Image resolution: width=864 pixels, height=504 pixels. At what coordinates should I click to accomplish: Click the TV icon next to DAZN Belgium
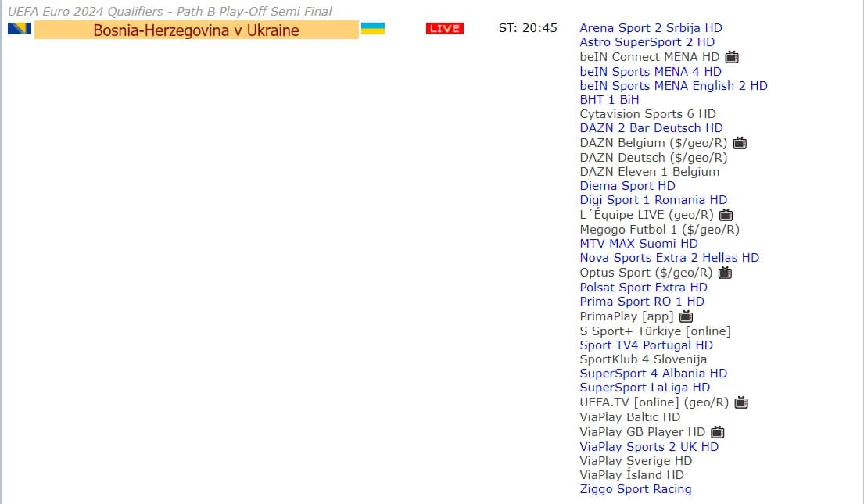[x=740, y=143]
